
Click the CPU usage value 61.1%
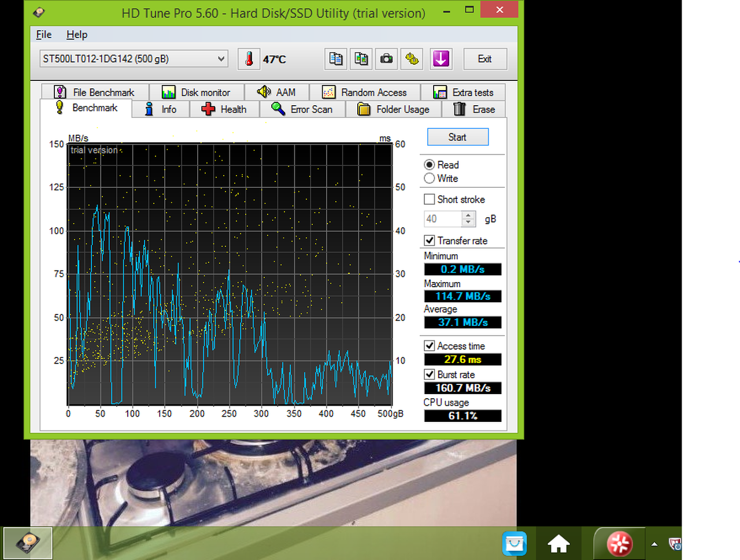(x=462, y=416)
